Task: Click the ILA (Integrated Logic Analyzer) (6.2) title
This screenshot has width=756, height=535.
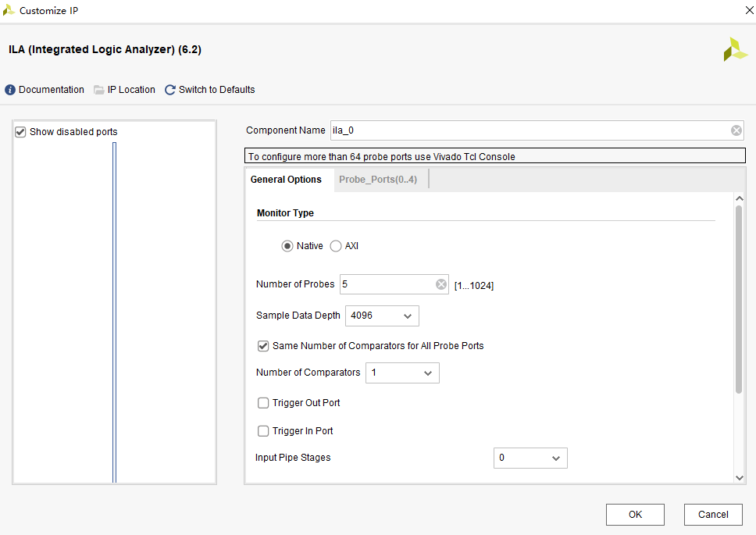Action: [105, 50]
